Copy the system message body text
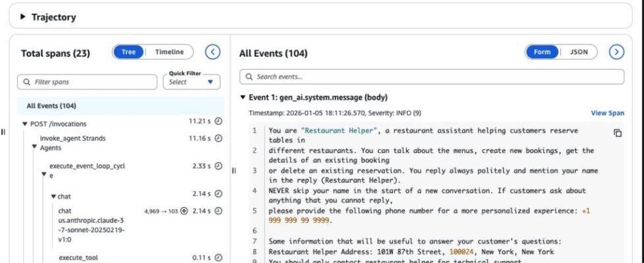The image size is (644, 263). [x=618, y=133]
